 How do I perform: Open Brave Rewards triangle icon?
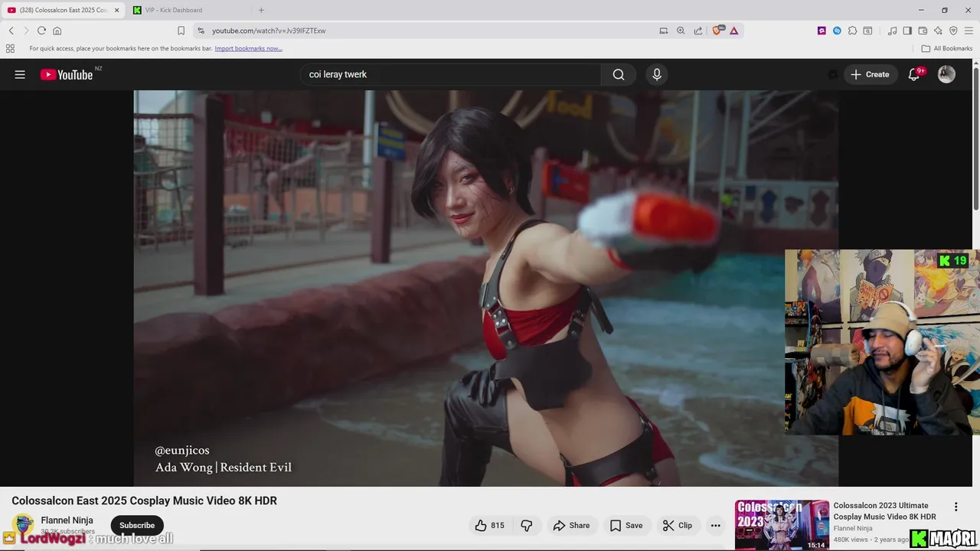[733, 31]
